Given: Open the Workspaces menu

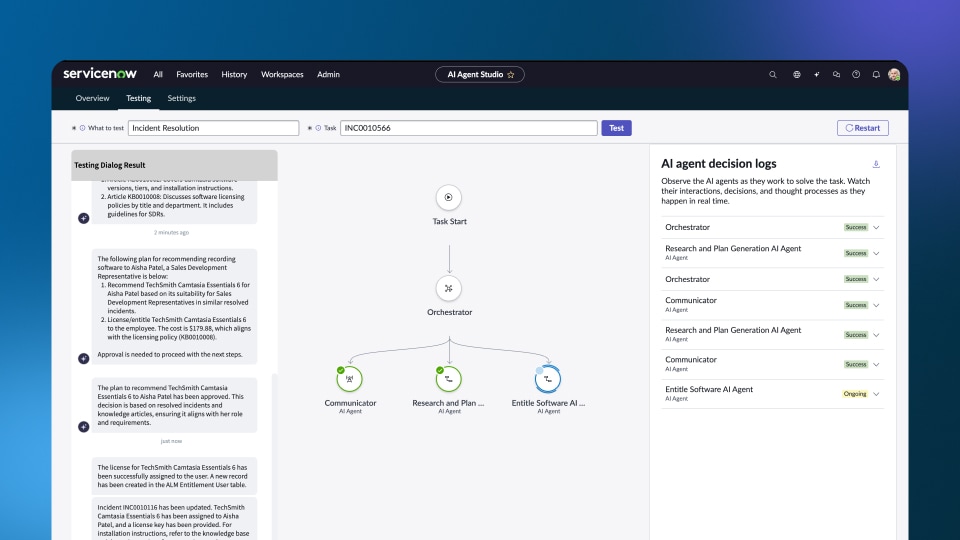Looking at the screenshot, I should tap(282, 75).
